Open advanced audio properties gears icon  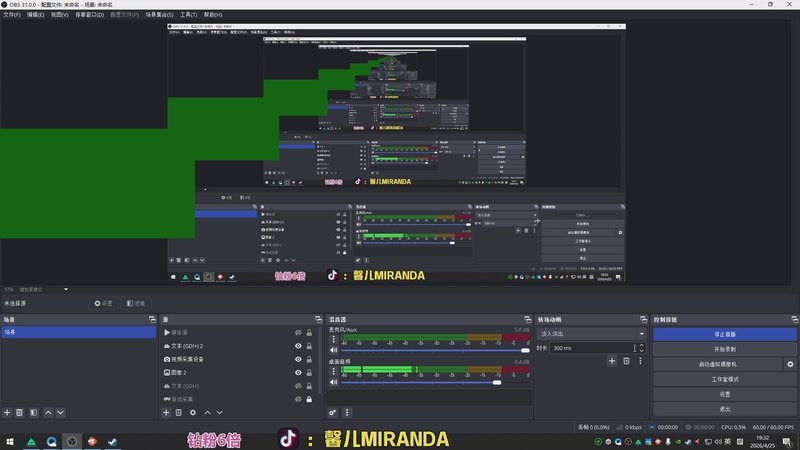coord(333,412)
